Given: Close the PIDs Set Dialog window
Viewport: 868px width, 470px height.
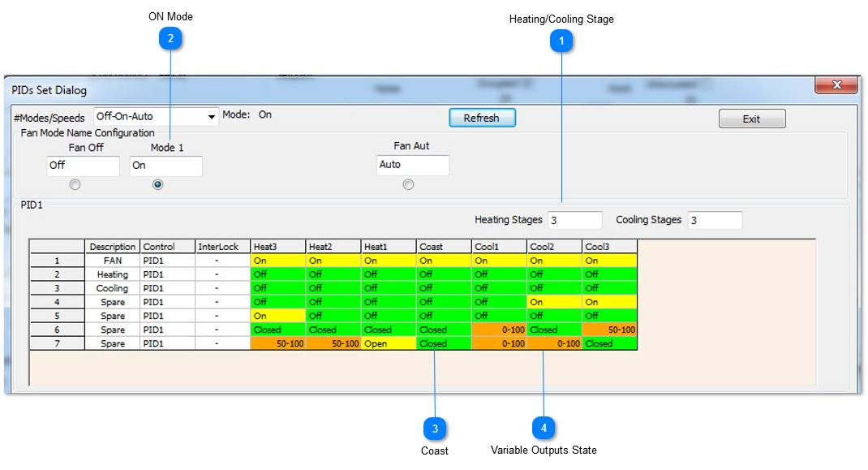Looking at the screenshot, I should 836,84.
